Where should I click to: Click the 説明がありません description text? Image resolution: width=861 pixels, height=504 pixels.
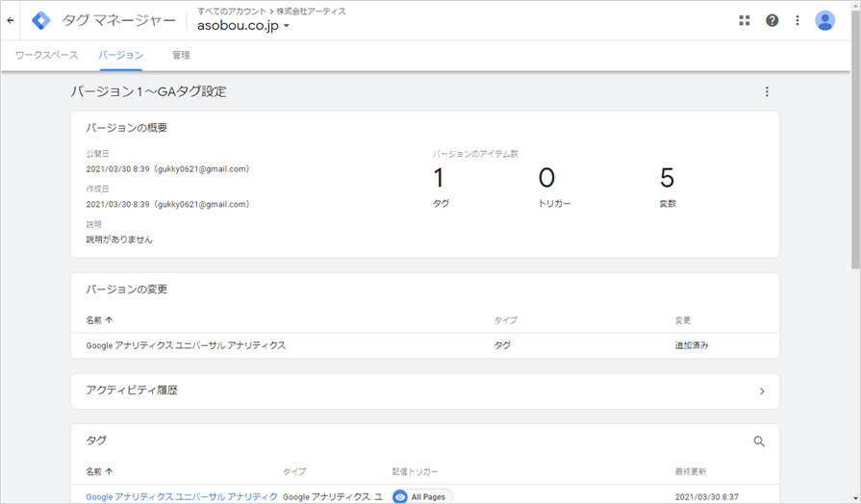pyautogui.click(x=119, y=239)
